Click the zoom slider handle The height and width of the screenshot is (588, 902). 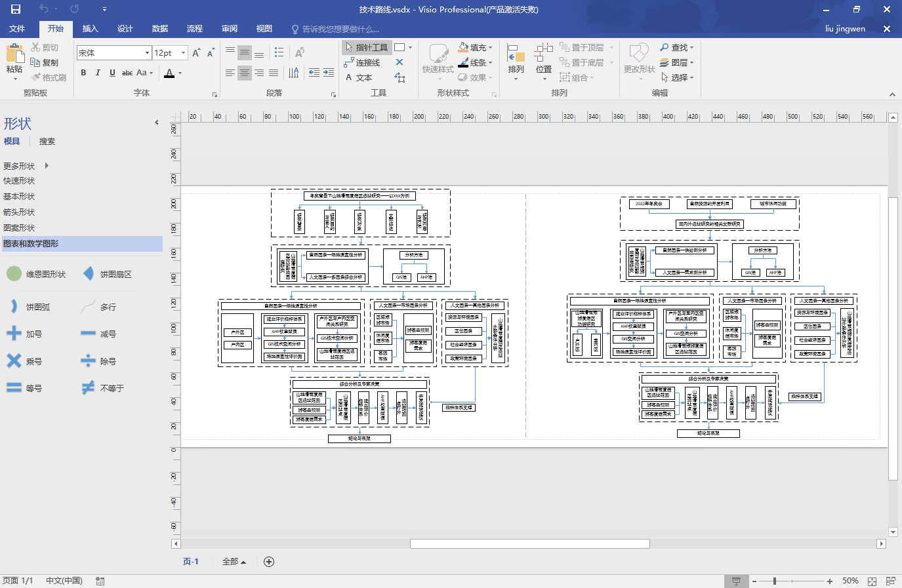click(775, 581)
